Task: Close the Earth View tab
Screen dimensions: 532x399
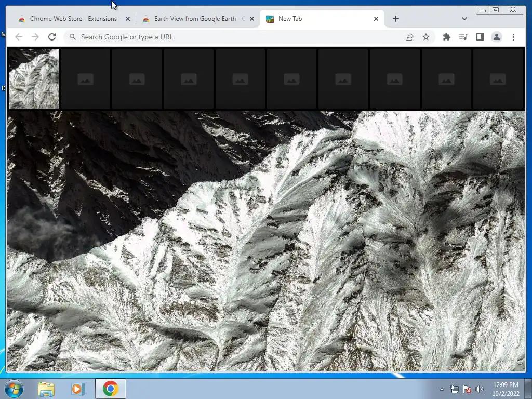Action: 252,19
